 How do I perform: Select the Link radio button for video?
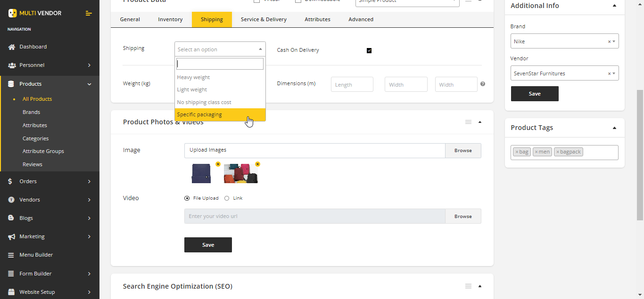point(227,198)
